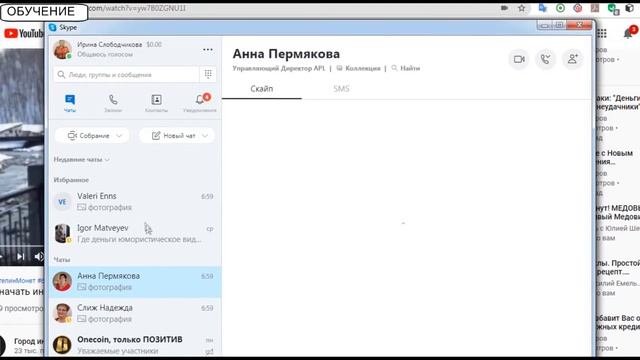The height and width of the screenshot is (360, 640).
Task: Click Valeri Enns VE avatar
Action: [x=62, y=202]
